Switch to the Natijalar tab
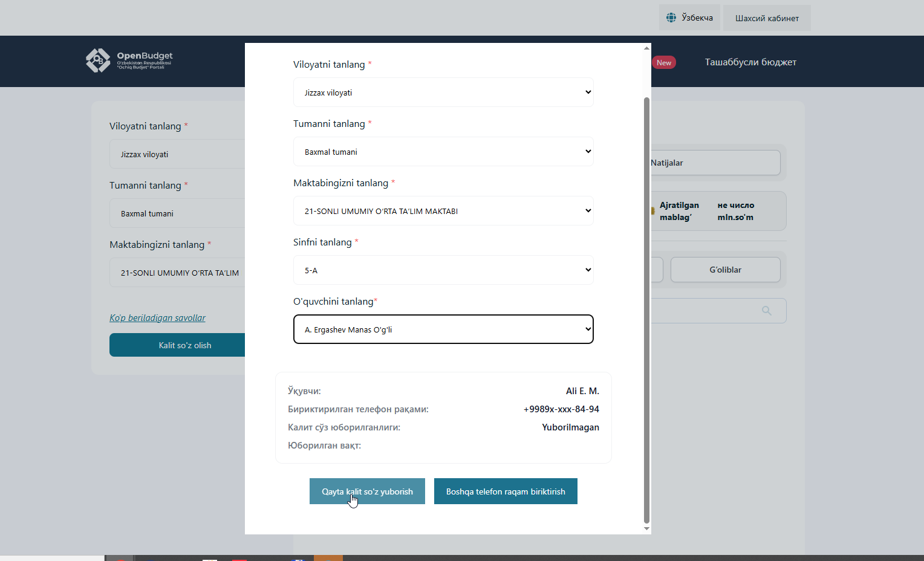 715,163
